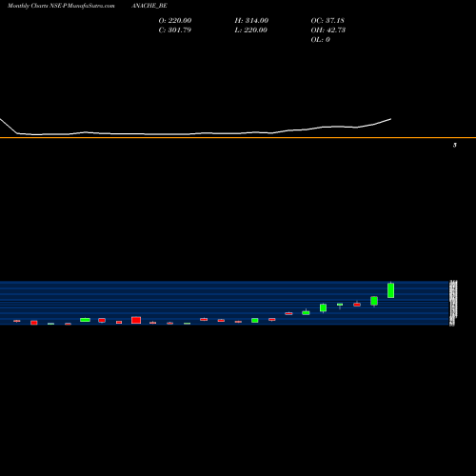Click the white moving average line
This screenshot has width=476, height=476.
[x=195, y=133]
